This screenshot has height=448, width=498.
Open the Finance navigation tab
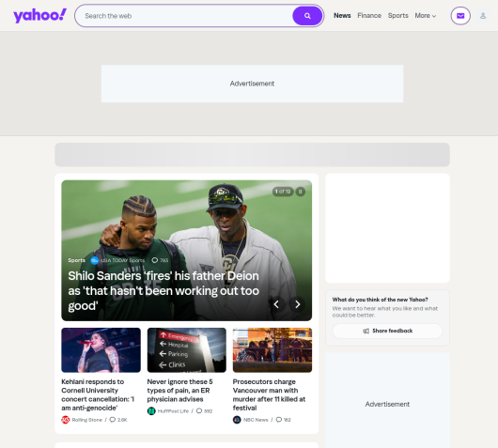tap(369, 16)
